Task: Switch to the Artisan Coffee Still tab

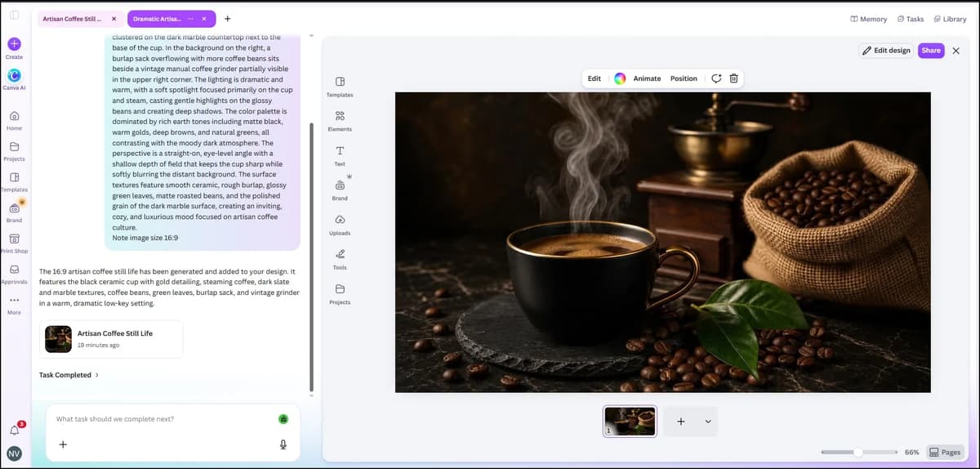Action: click(x=72, y=19)
